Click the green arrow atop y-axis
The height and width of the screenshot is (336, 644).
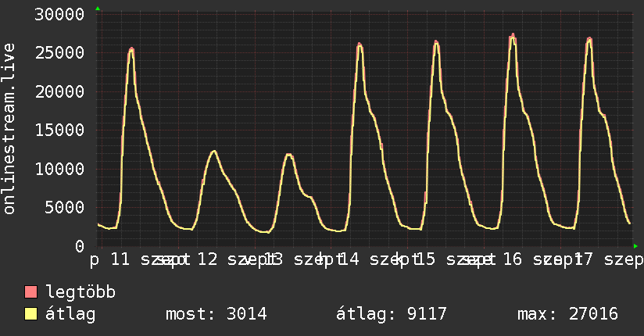click(x=98, y=9)
